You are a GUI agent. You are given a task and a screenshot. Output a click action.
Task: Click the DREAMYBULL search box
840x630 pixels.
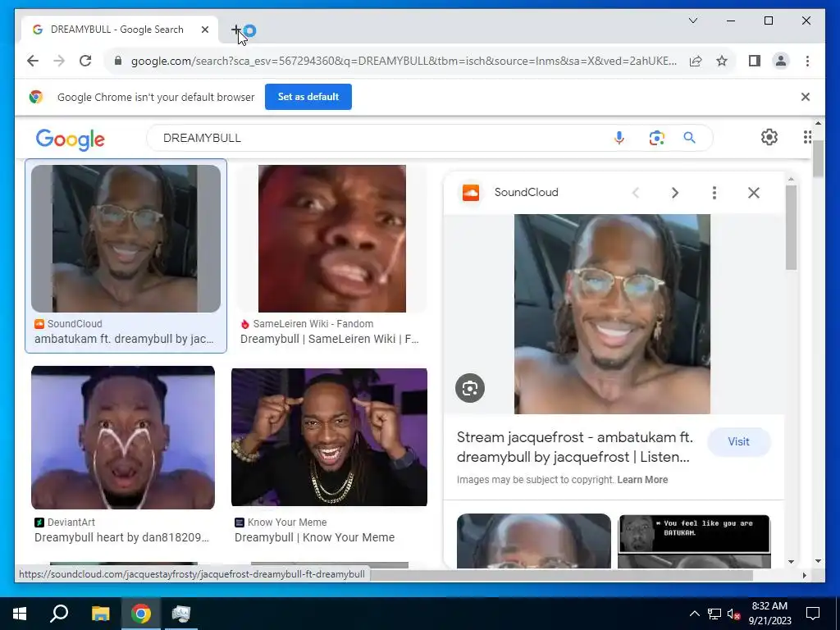[375, 138]
